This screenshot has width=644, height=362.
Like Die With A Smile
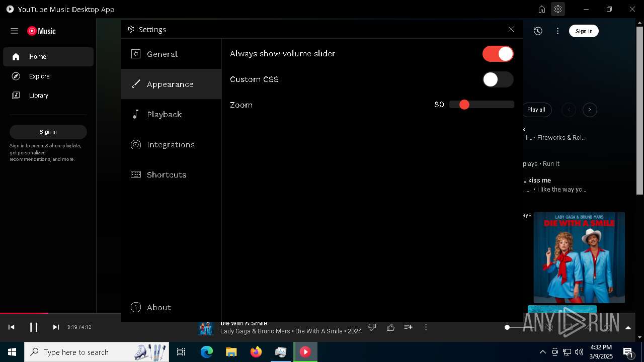tap(390, 327)
